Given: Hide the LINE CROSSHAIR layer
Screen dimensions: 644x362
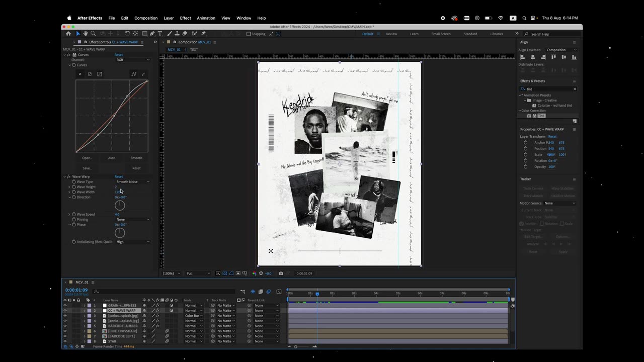Looking at the screenshot, I should (64, 331).
